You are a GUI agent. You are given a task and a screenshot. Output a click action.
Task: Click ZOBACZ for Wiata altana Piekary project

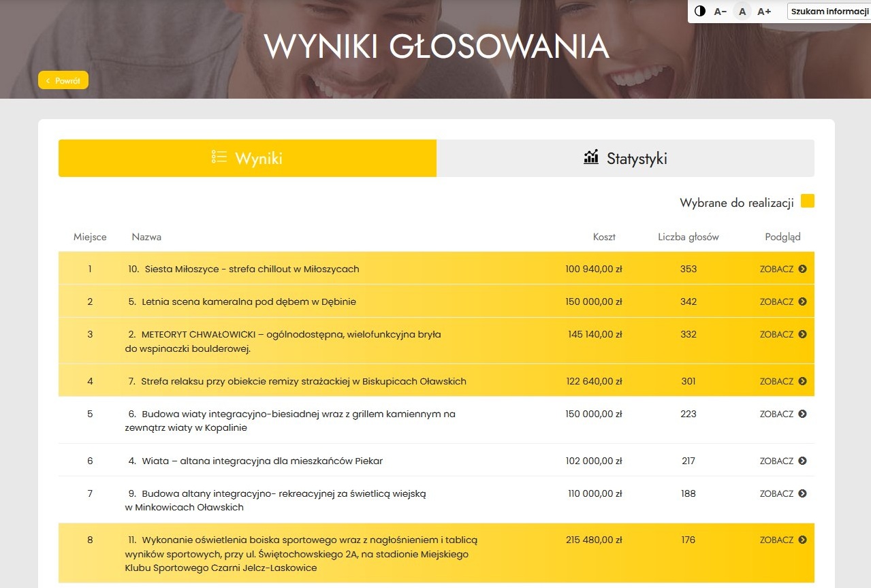pos(783,461)
